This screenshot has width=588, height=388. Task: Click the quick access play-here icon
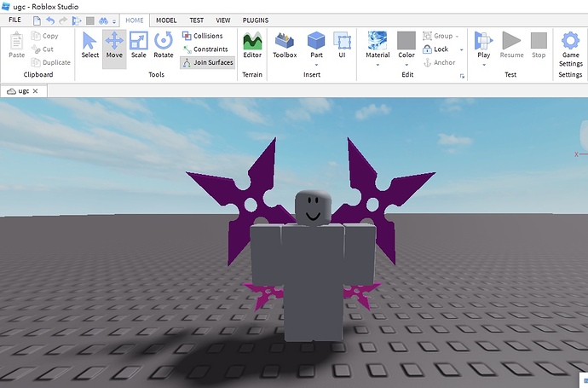[77, 20]
